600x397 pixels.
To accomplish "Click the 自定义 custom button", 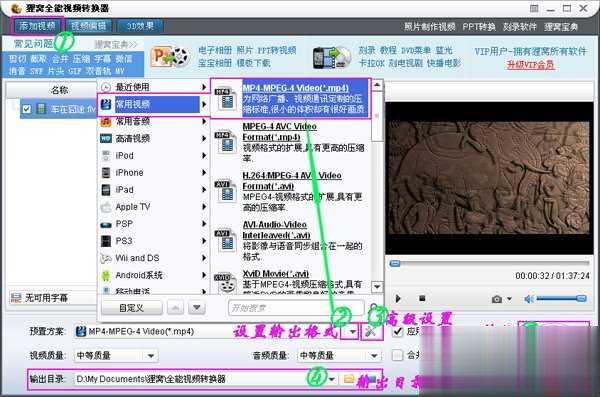I will tap(131, 308).
